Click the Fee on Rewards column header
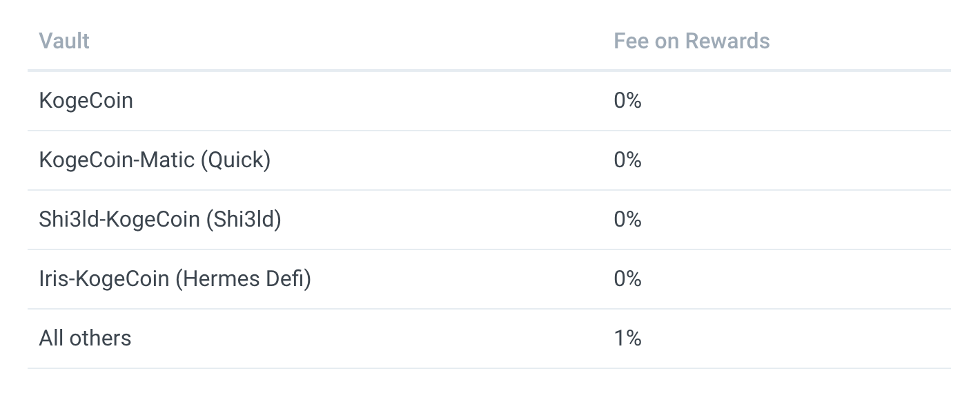This screenshot has width=980, height=398. [692, 41]
